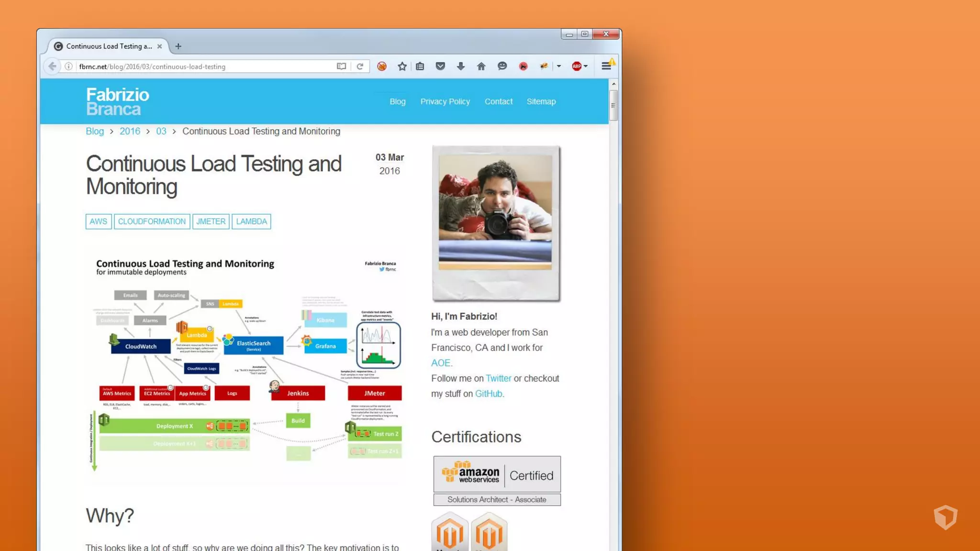Maximize the browser window
The width and height of the screenshot is (980, 551).
click(585, 34)
